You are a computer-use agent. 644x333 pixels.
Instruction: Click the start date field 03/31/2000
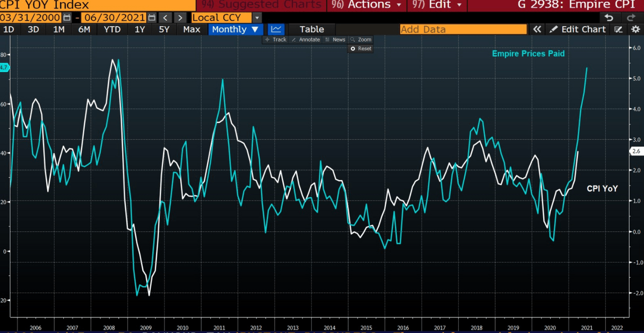pos(31,18)
